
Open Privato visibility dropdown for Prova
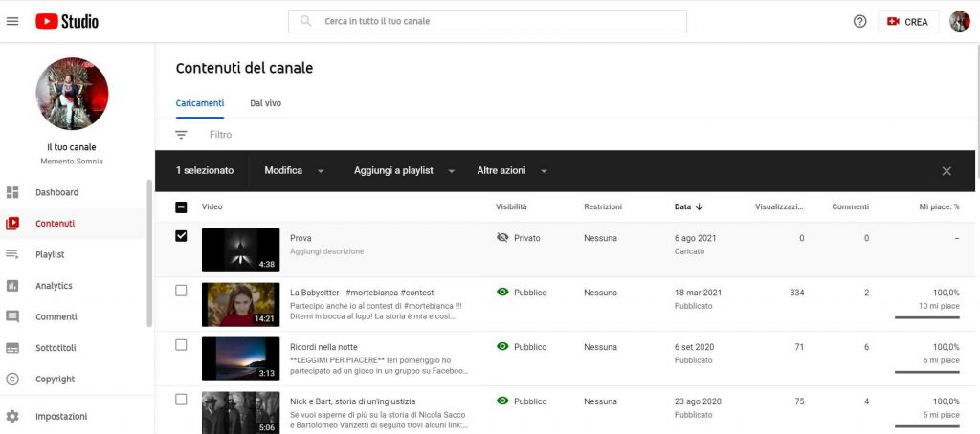(x=527, y=238)
